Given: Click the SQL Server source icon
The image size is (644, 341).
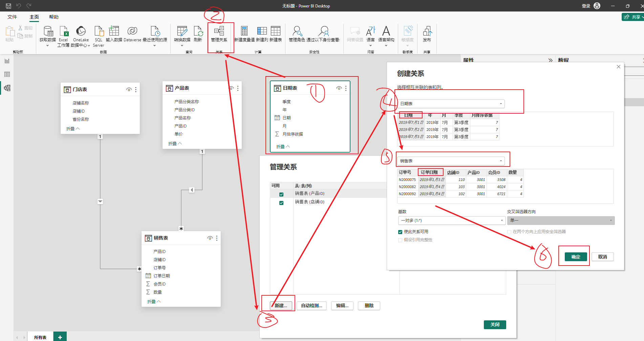Looking at the screenshot, I should [99, 36].
